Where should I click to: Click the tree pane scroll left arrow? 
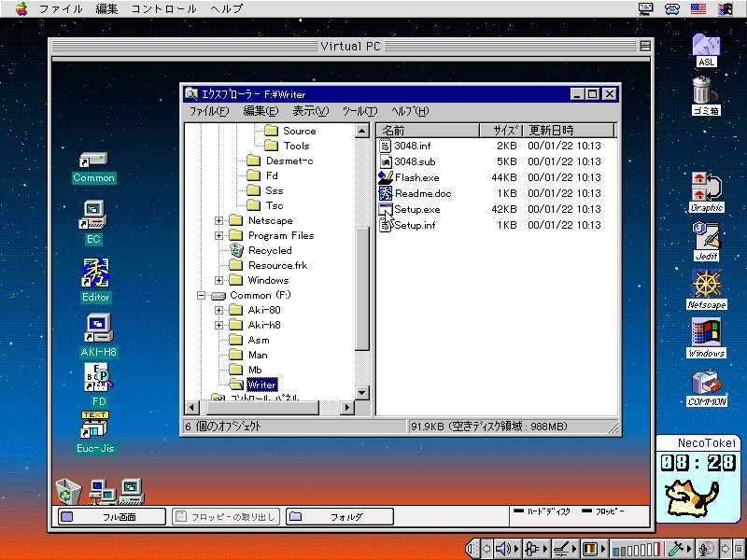pos(192,408)
